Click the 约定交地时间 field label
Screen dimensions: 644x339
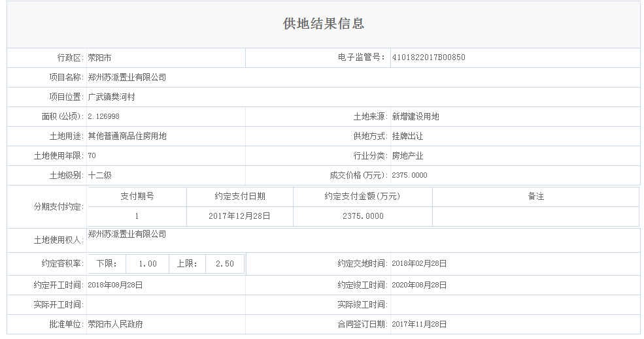363,263
